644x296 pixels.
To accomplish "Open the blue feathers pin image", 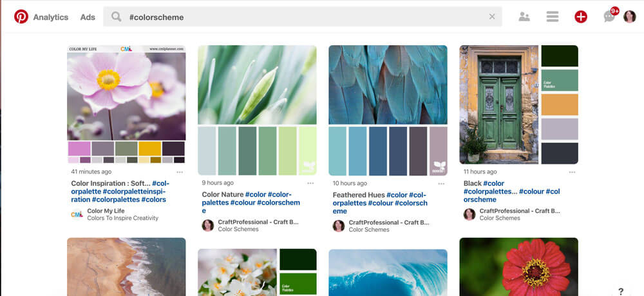I will (388, 84).
